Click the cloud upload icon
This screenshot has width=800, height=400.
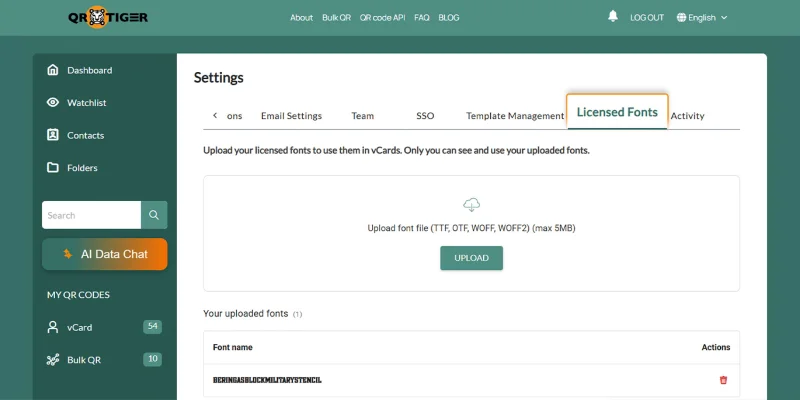tap(471, 205)
